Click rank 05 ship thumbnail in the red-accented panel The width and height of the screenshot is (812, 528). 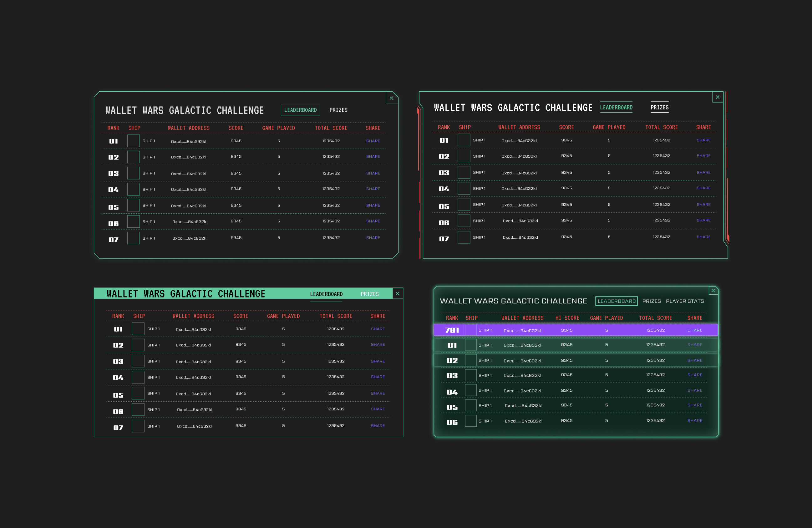coord(464,205)
